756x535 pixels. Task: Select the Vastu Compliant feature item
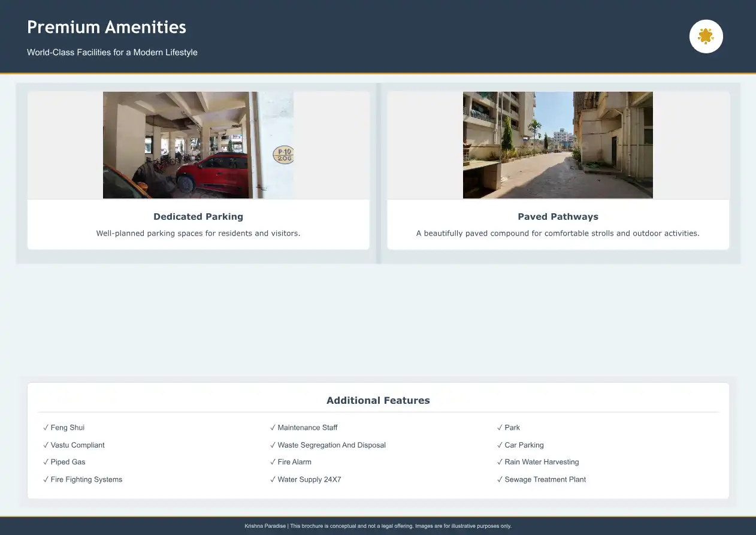[74, 445]
